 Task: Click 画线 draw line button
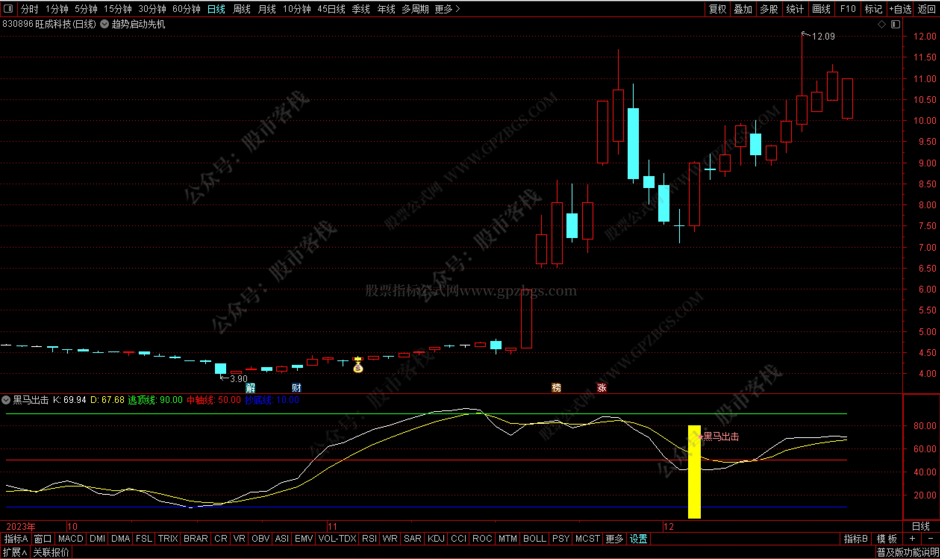tap(821, 9)
